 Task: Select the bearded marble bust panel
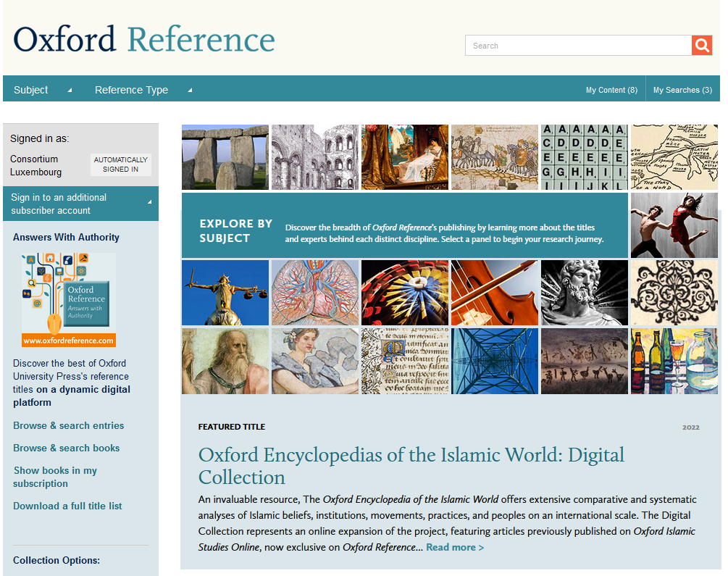pyautogui.click(x=585, y=293)
